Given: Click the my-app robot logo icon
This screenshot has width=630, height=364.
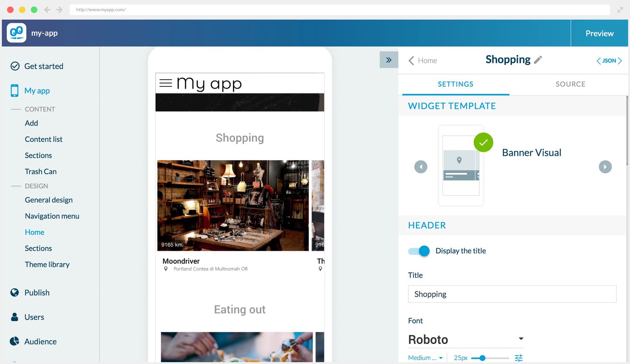Looking at the screenshot, I should coord(16,33).
